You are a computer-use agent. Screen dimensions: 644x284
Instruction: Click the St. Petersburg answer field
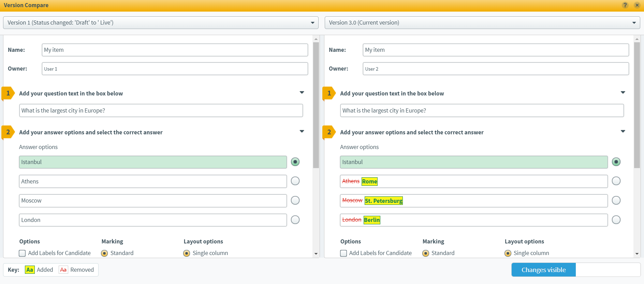coord(474,200)
